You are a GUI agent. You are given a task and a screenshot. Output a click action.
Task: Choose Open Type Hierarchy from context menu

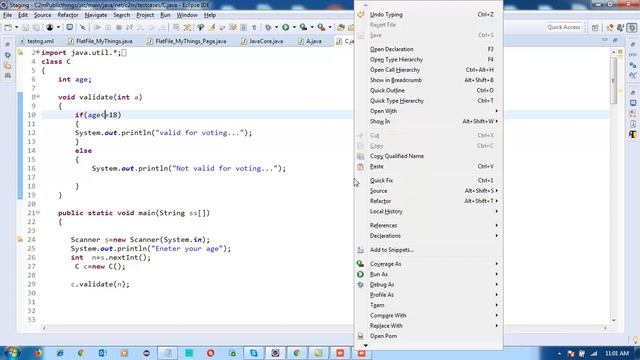429,60
